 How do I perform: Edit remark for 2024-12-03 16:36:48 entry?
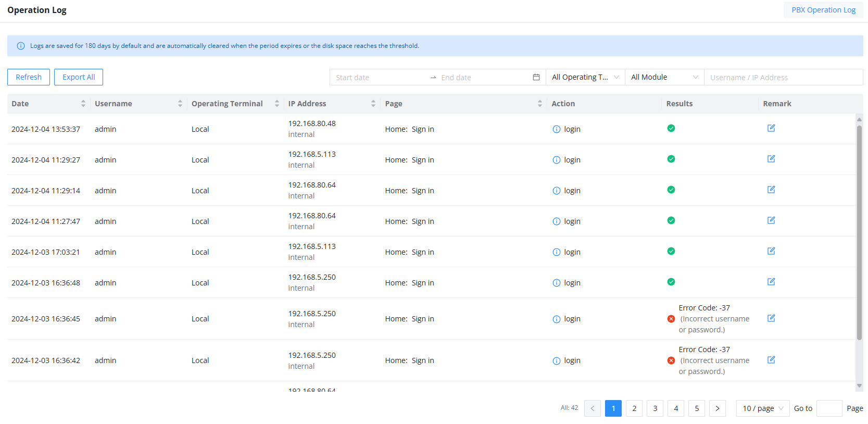pos(771,282)
